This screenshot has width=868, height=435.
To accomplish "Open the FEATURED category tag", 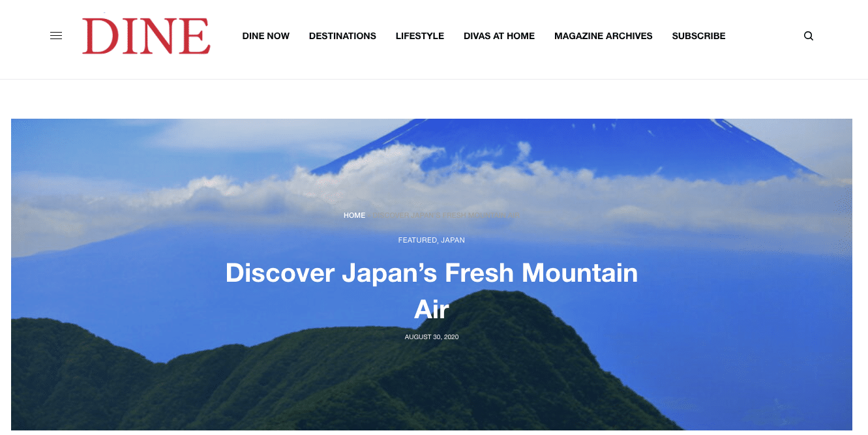I will (x=417, y=240).
